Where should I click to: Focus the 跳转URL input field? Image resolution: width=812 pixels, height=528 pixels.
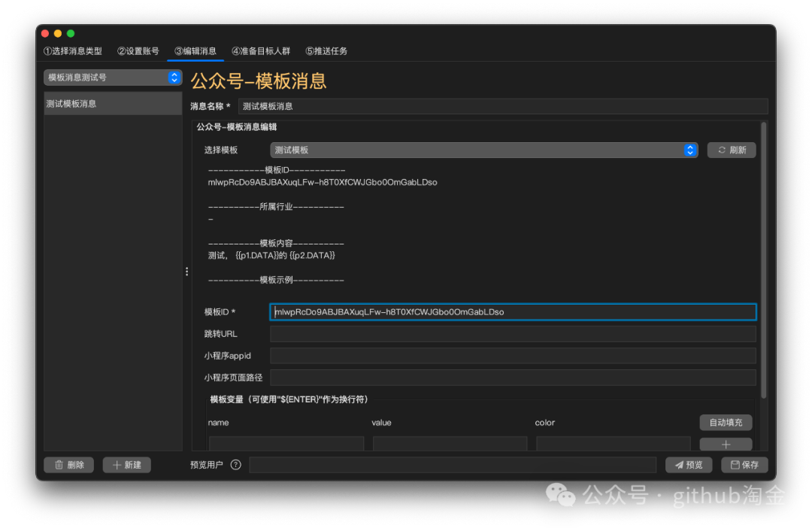coord(513,334)
